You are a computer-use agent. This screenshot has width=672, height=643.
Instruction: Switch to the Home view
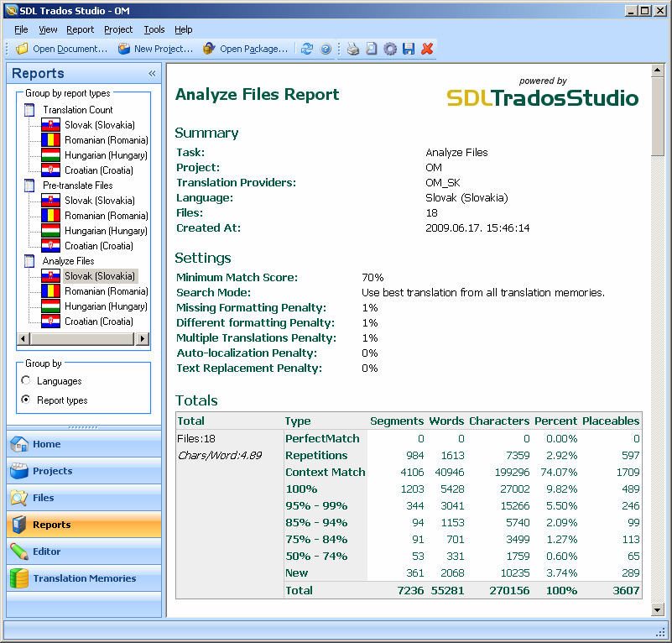click(x=84, y=444)
